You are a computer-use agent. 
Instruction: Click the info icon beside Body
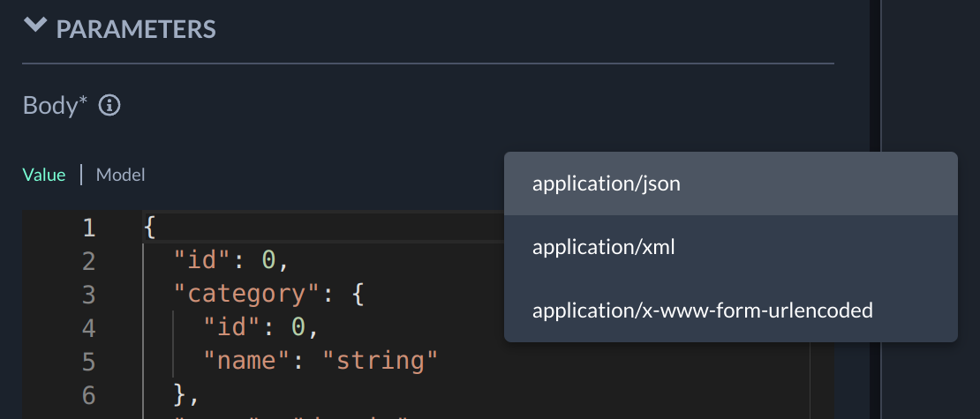point(109,106)
